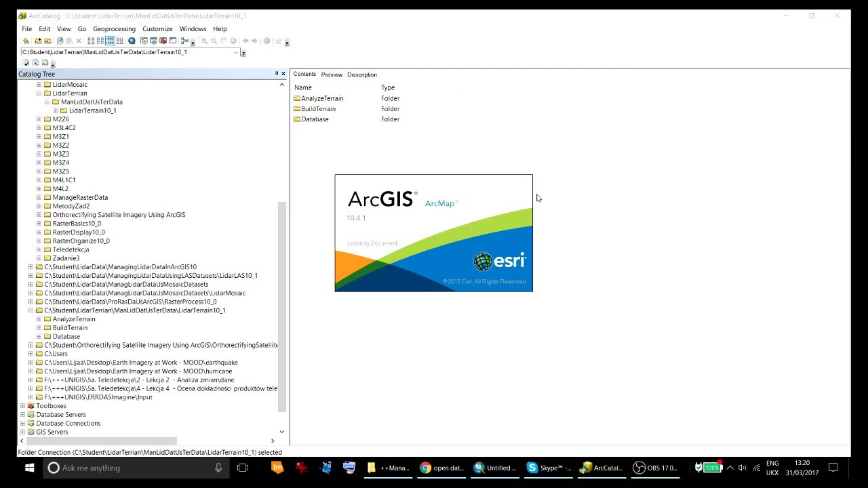Select the Pan hand tool

[x=224, y=41]
